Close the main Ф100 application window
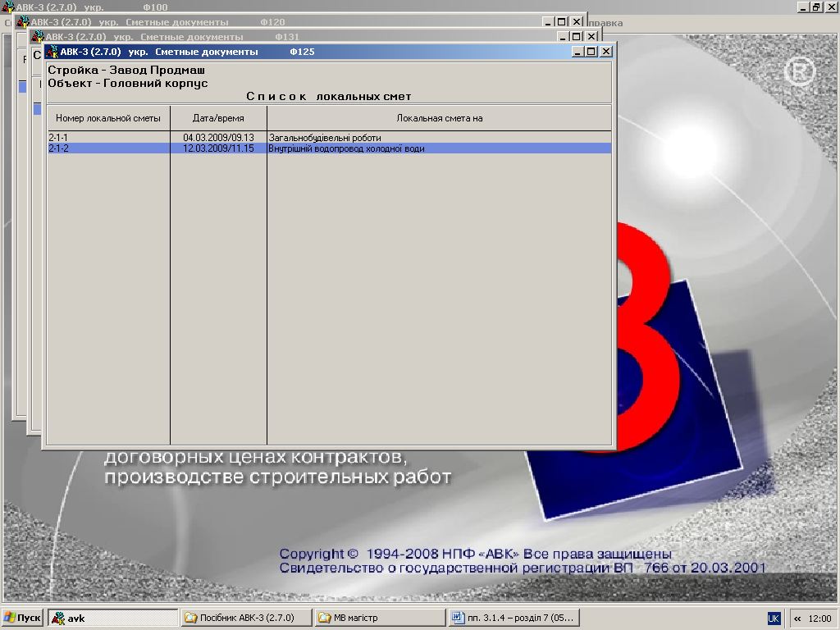The image size is (840, 630). pyautogui.click(x=830, y=7)
